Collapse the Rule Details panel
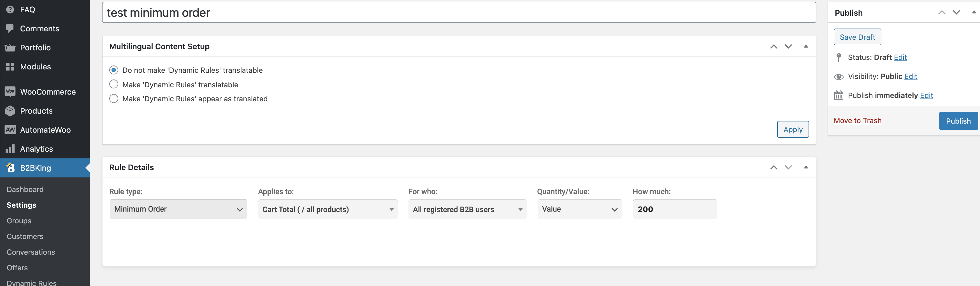Viewport: 980px width, 286px height. tap(806, 167)
